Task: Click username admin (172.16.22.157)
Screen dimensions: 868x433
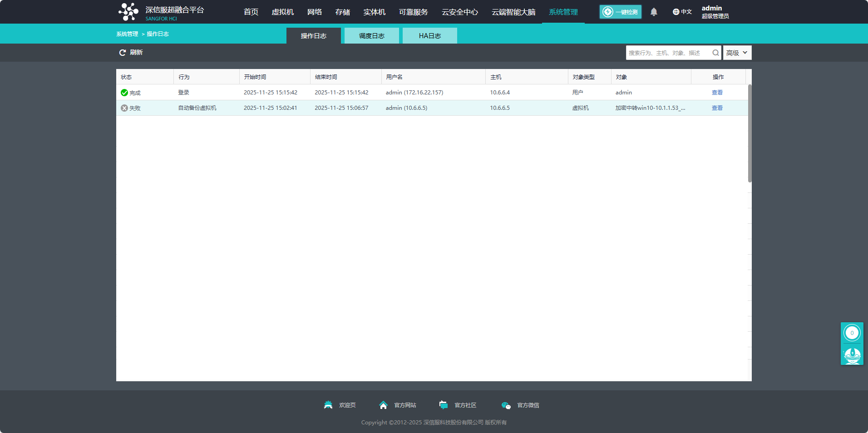Action: pos(414,93)
